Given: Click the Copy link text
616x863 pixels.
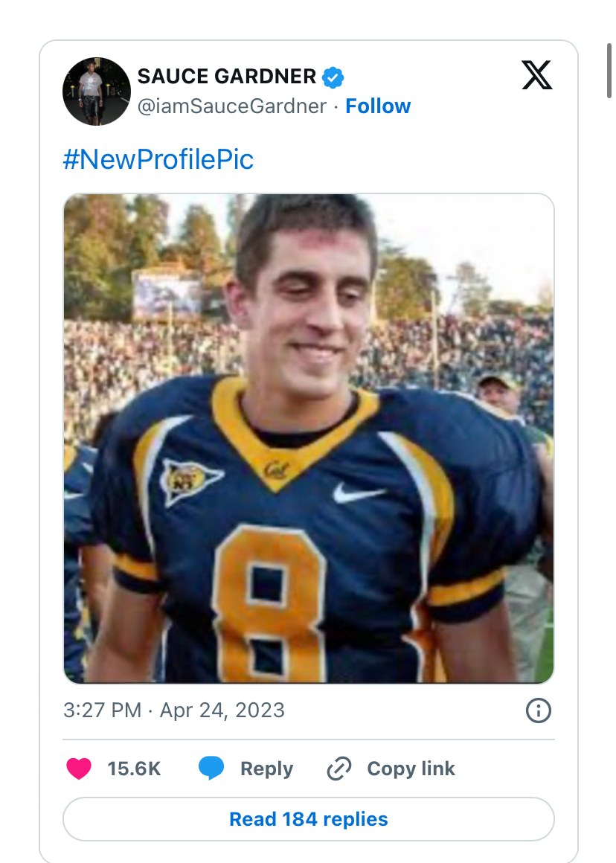Looking at the screenshot, I should pos(411,769).
